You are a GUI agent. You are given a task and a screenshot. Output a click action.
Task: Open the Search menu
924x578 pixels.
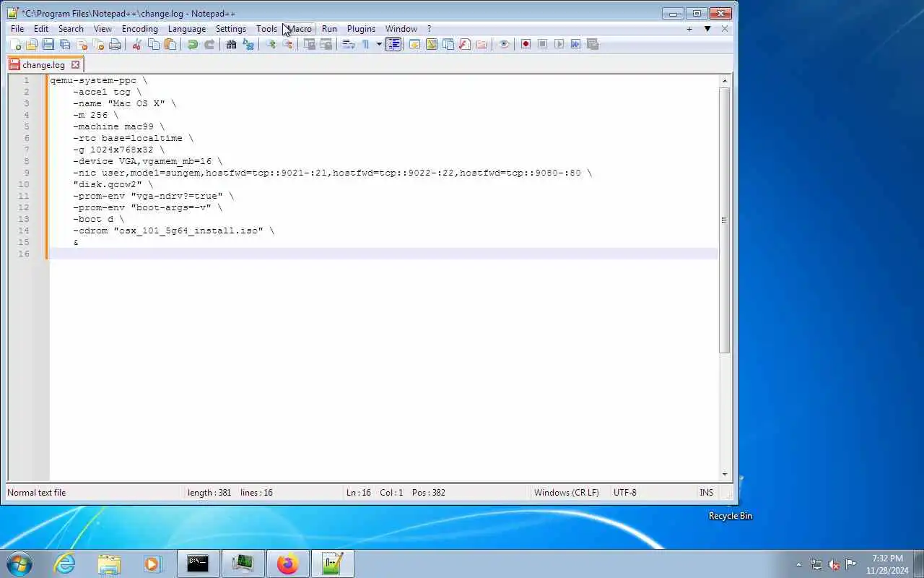point(71,29)
